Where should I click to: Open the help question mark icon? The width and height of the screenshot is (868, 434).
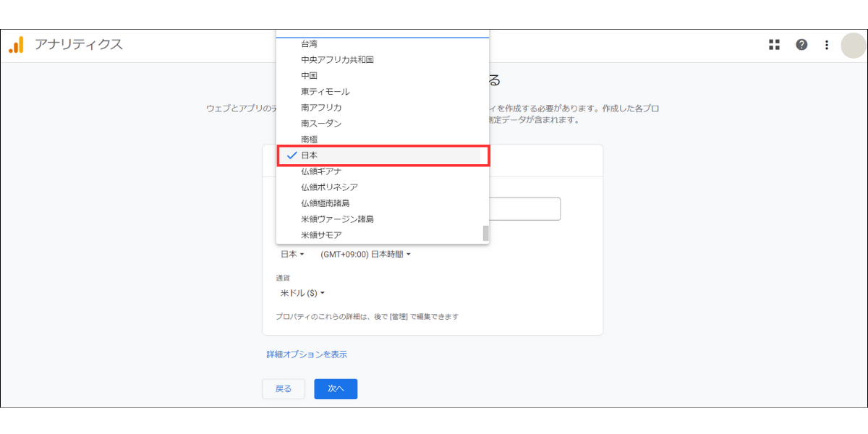pos(801,45)
